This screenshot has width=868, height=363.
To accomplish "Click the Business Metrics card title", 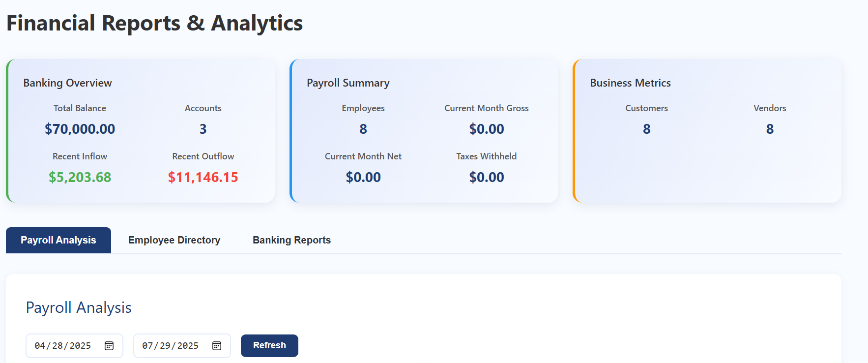I will coord(631,83).
